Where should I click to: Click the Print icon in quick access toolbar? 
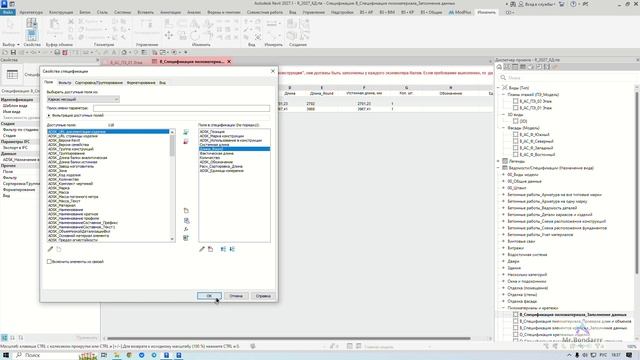coord(57,52)
